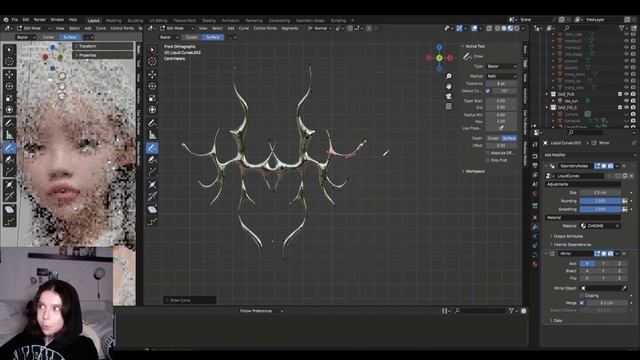
Task: Click Cursor depth button in main viewport header
Action: tap(191, 37)
